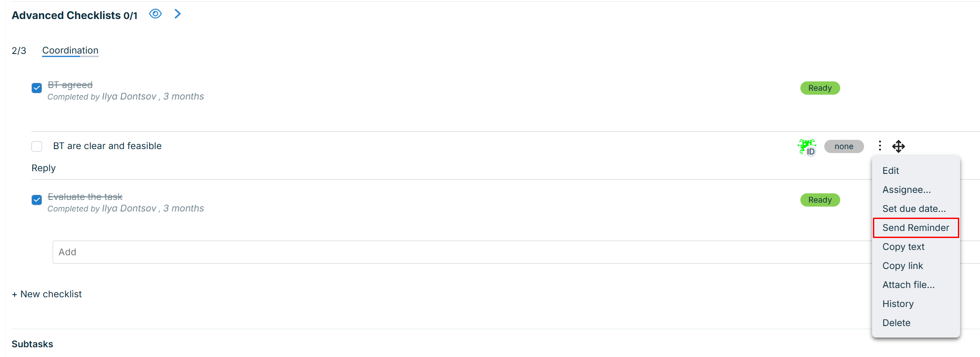
Task: Uncheck the 'BT agreed' checkbox
Action: (37, 88)
